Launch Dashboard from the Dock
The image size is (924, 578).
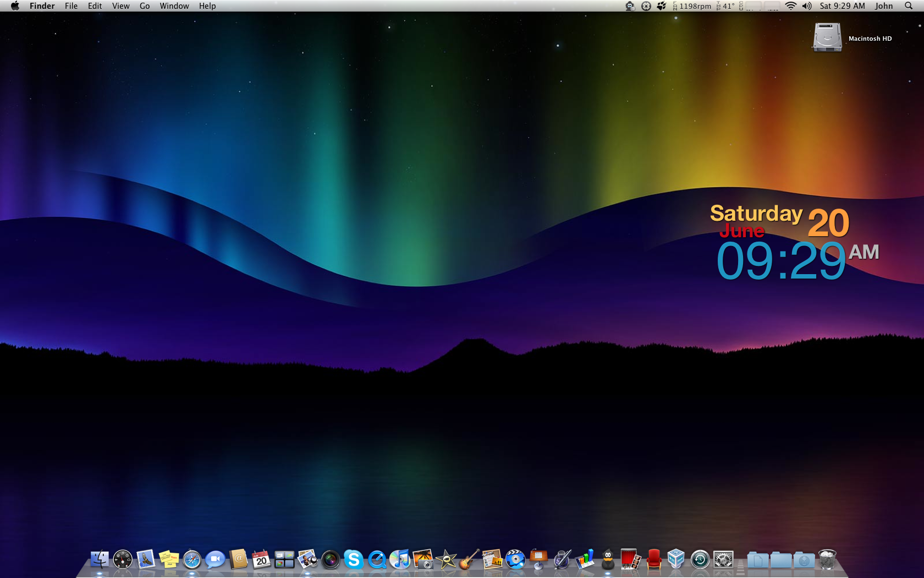[x=123, y=560]
